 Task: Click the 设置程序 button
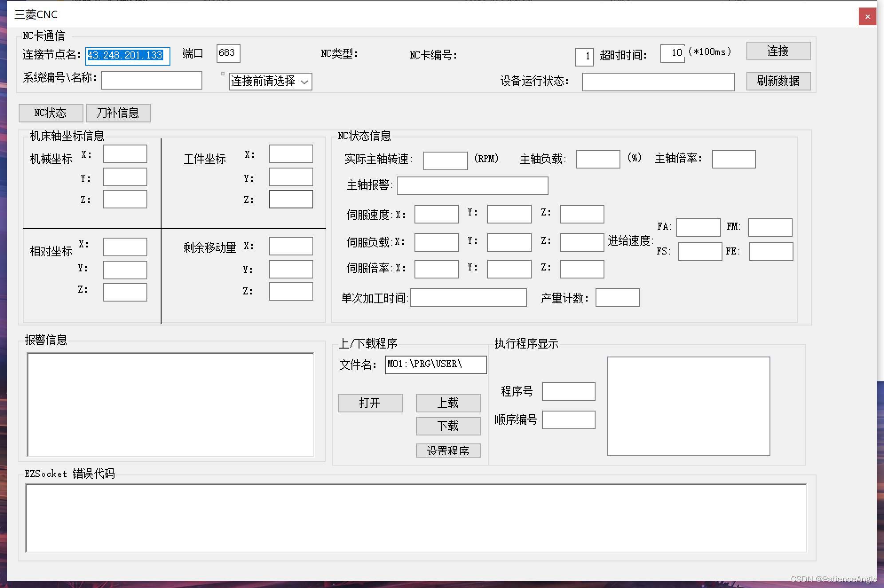tap(448, 450)
